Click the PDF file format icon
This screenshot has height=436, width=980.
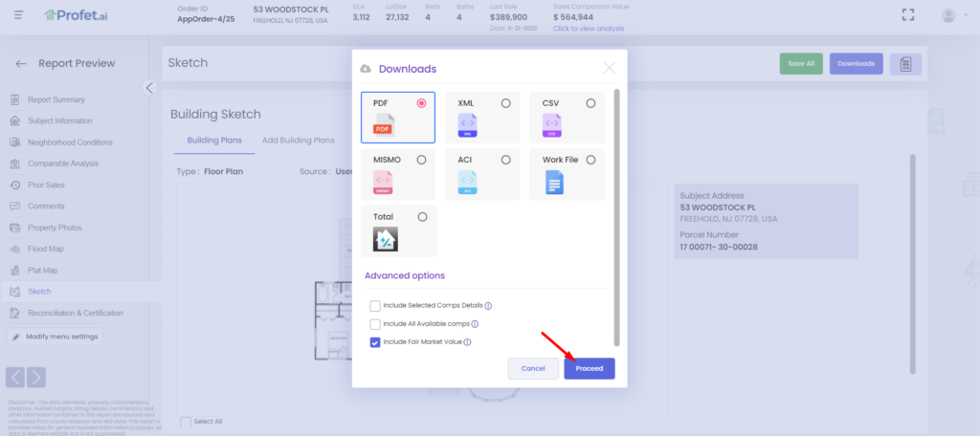click(383, 124)
